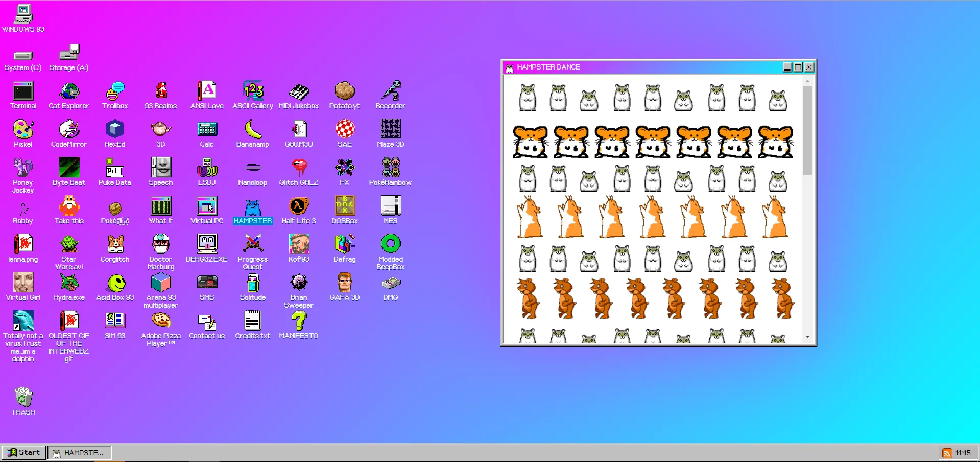Click the Start button in taskbar
Screen dimensions: 980x462
tap(23, 452)
